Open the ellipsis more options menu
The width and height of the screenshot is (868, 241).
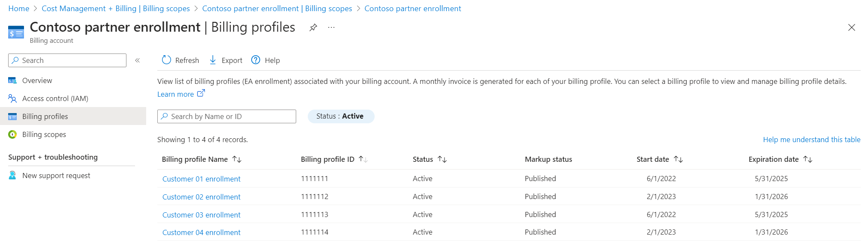point(331,27)
